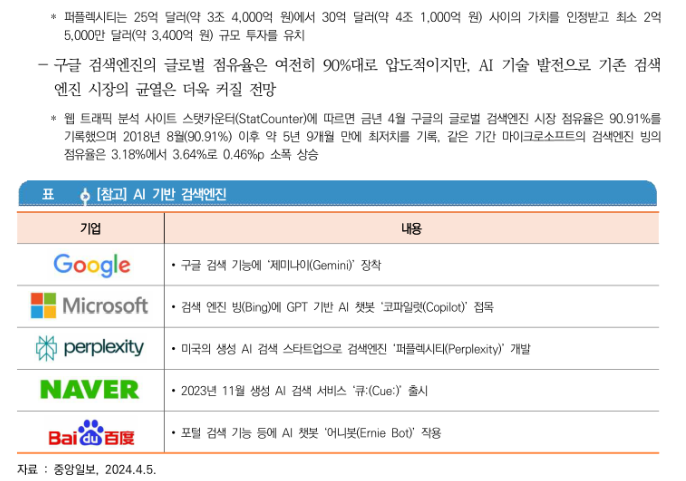
Task: Click the '기업' column header
Action: tap(91, 228)
